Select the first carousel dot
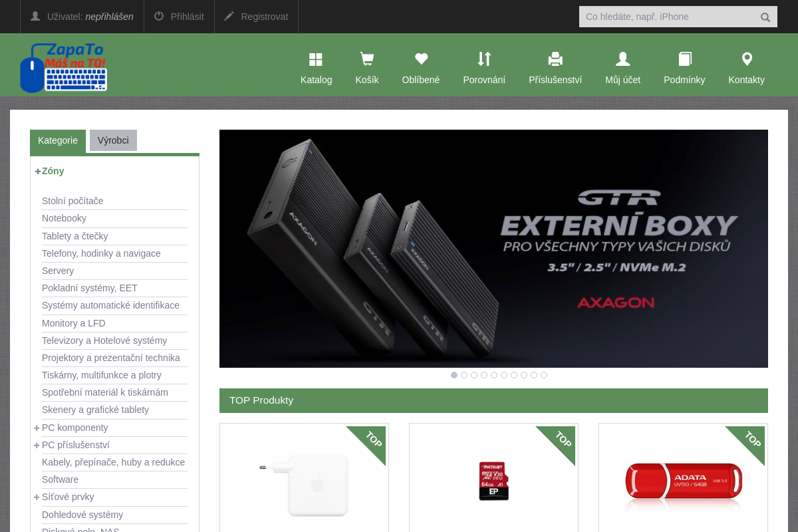Viewport: 798px width, 532px height. click(x=454, y=375)
